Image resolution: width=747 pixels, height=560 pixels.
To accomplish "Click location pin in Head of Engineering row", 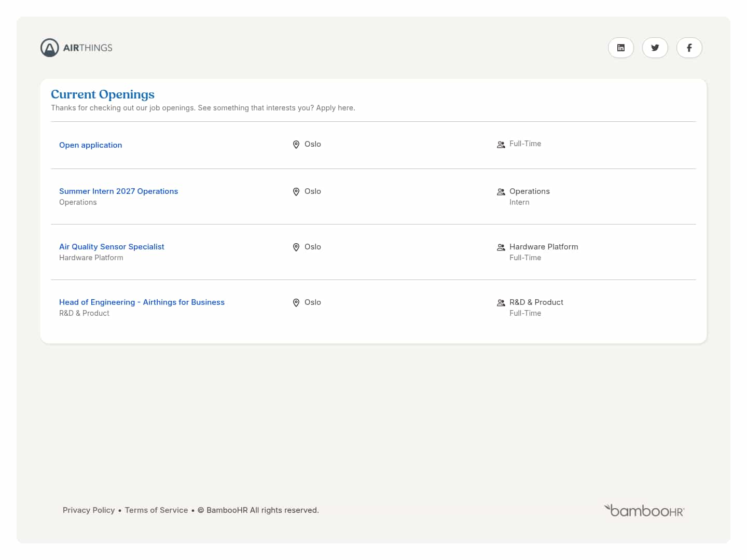I will (296, 303).
